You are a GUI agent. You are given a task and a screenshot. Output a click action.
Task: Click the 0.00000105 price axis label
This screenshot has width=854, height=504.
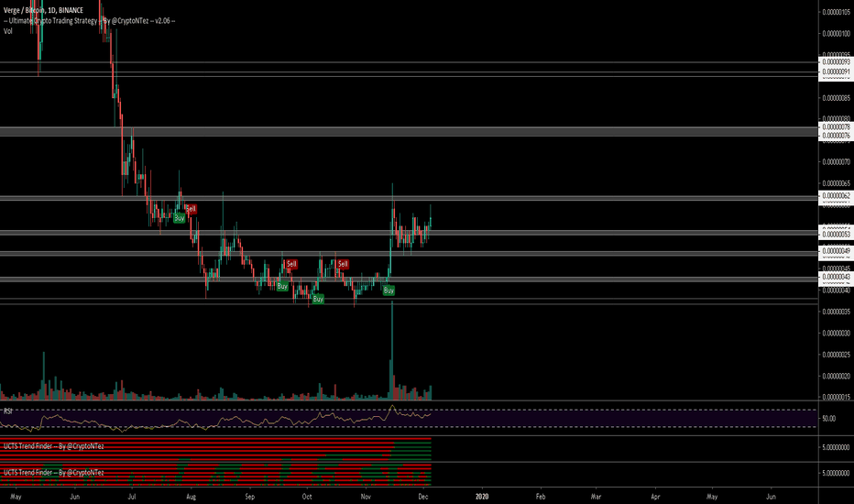(836, 12)
